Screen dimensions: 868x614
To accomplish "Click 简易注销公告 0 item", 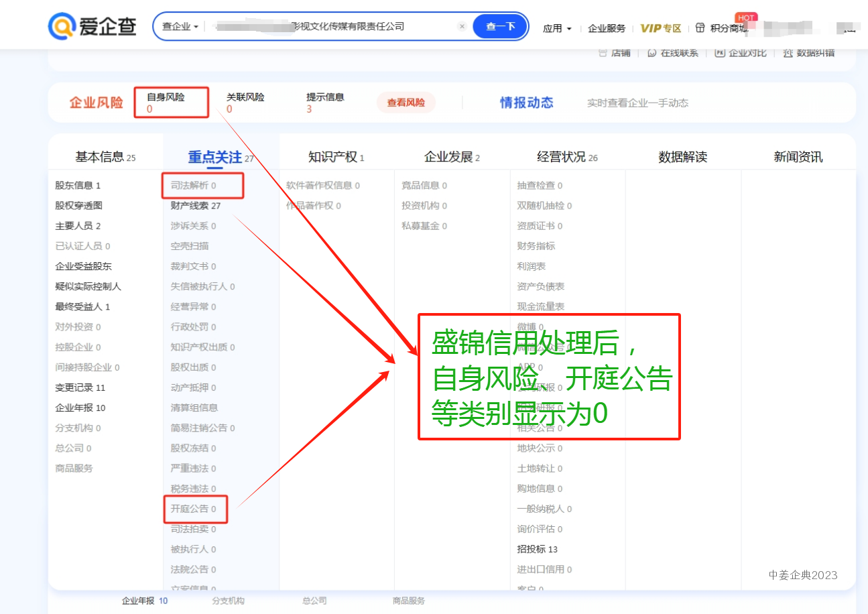I will [x=202, y=428].
